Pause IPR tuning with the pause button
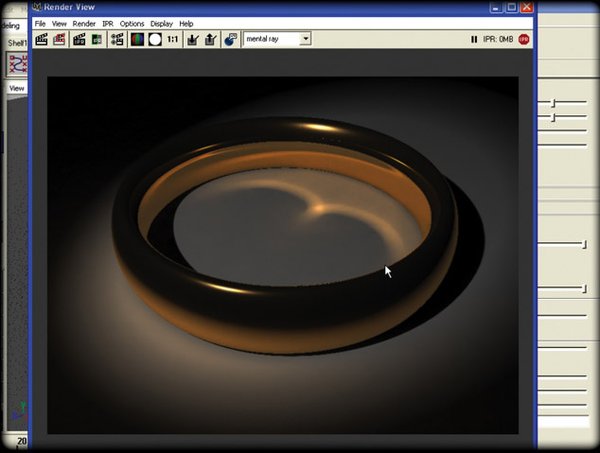The width and height of the screenshot is (600, 453). tap(474, 39)
